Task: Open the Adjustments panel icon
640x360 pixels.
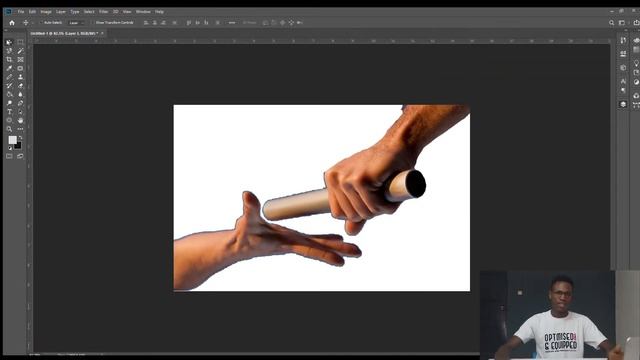Action: 636,82
